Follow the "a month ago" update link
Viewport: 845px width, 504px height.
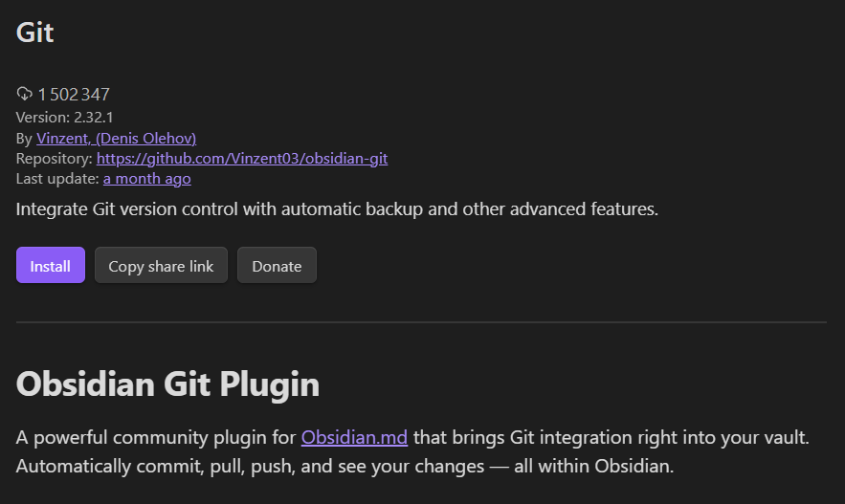click(x=146, y=179)
